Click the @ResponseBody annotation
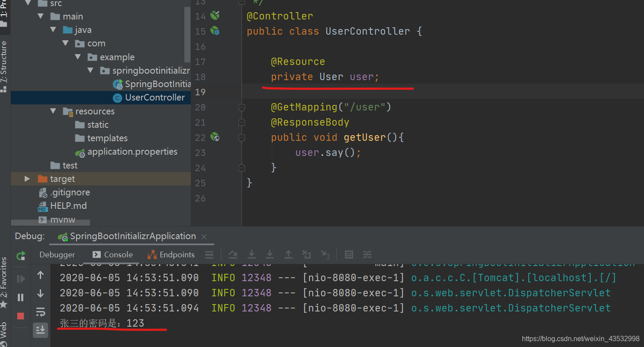644x347 pixels. [310, 122]
